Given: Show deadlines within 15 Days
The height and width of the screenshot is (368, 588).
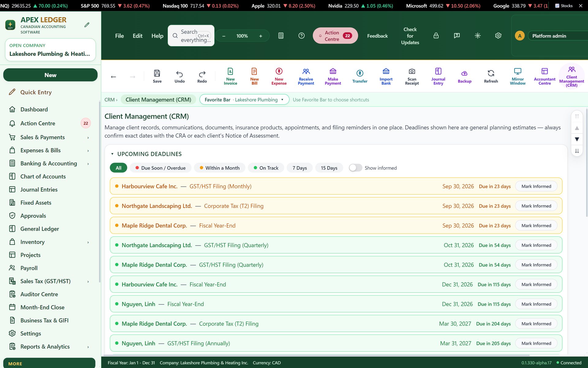Looking at the screenshot, I should [x=329, y=168].
